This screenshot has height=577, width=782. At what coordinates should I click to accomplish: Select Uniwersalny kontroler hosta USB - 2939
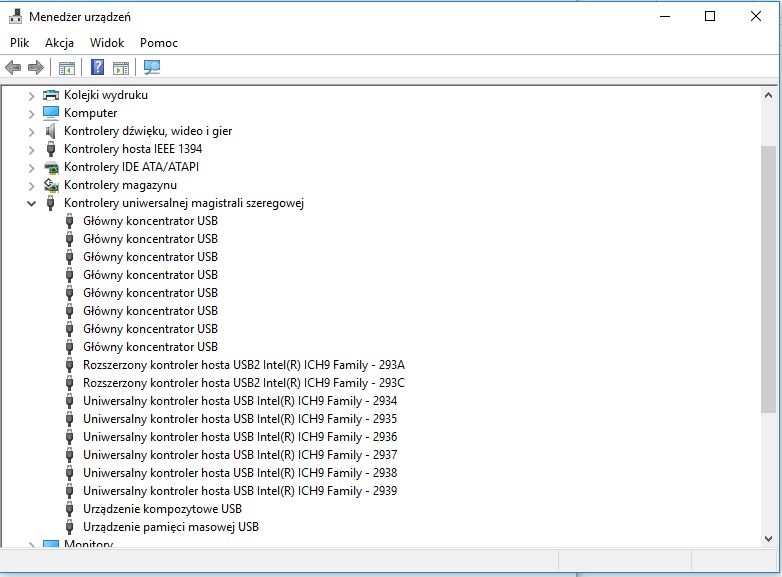[x=240, y=491]
